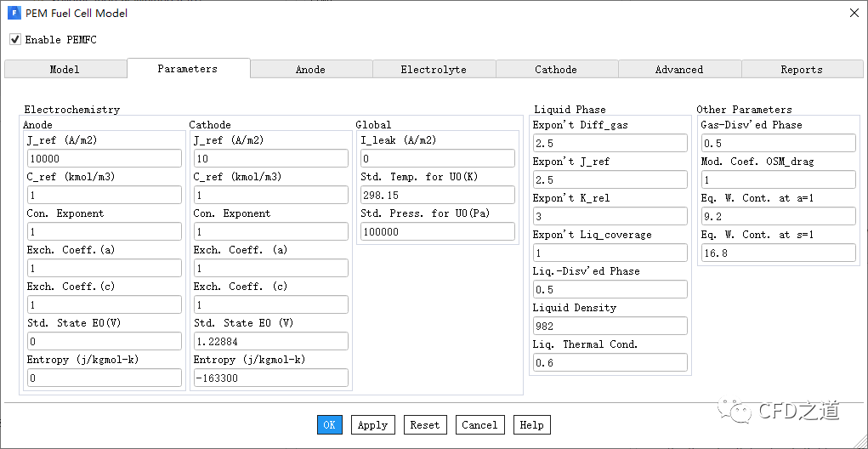The height and width of the screenshot is (449, 868).
Task: Open the Anode tab
Action: click(310, 70)
